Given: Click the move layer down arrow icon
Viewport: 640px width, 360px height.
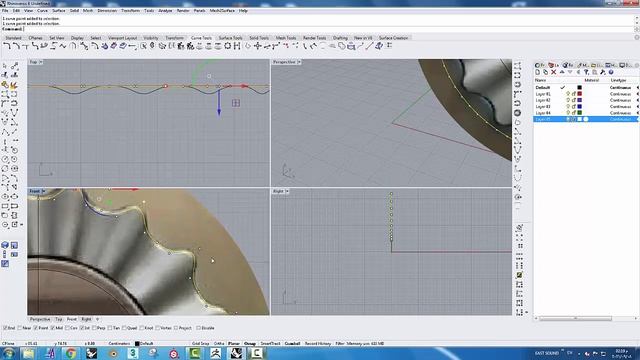Looking at the screenshot, I should coord(570,72).
